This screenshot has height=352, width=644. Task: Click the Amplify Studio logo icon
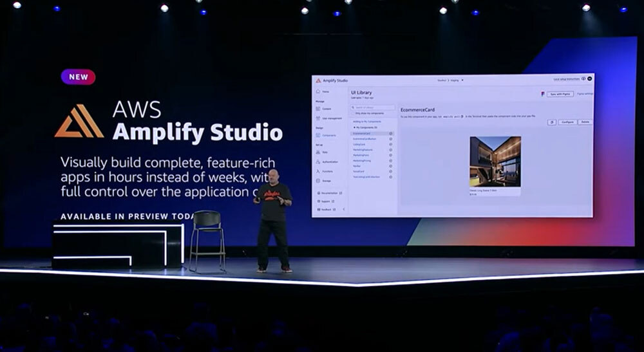click(x=318, y=80)
